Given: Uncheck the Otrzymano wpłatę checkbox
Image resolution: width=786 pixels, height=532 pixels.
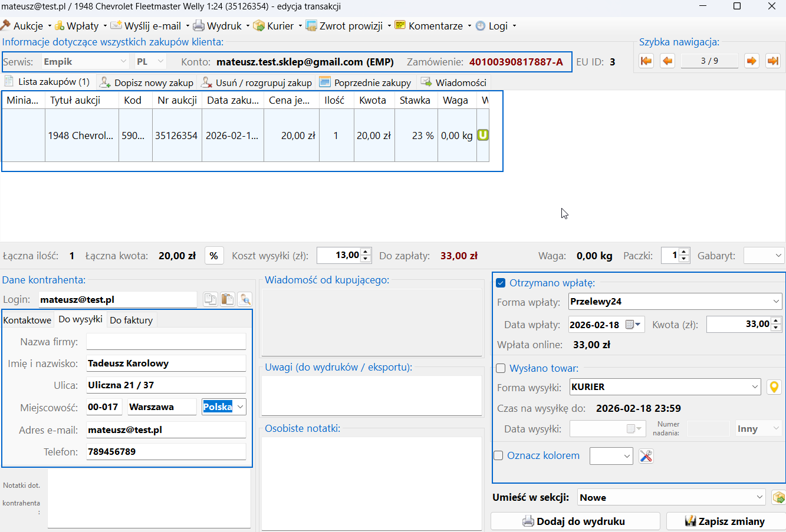Looking at the screenshot, I should pos(501,283).
